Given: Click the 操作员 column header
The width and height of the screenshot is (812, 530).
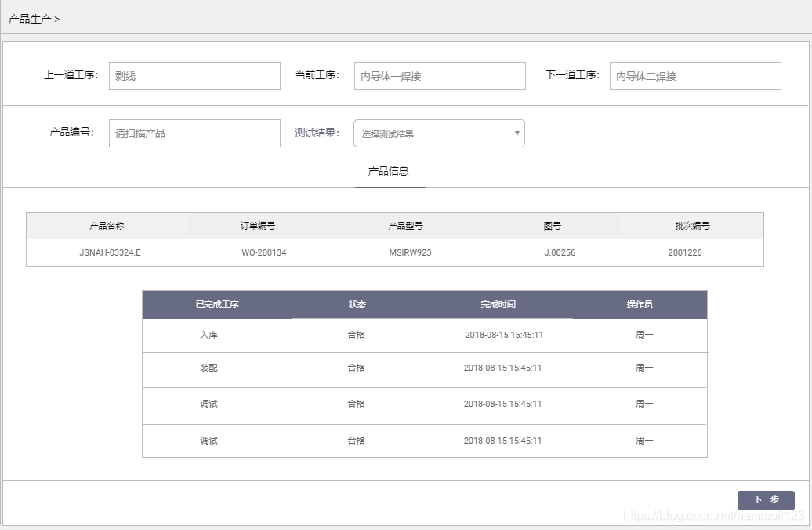Looking at the screenshot, I should pos(640,305).
